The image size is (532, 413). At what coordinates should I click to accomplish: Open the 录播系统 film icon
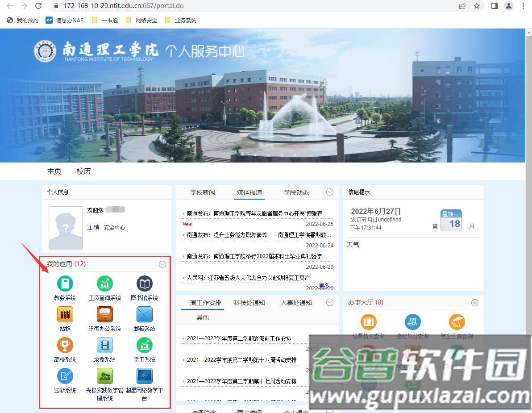pos(105,345)
